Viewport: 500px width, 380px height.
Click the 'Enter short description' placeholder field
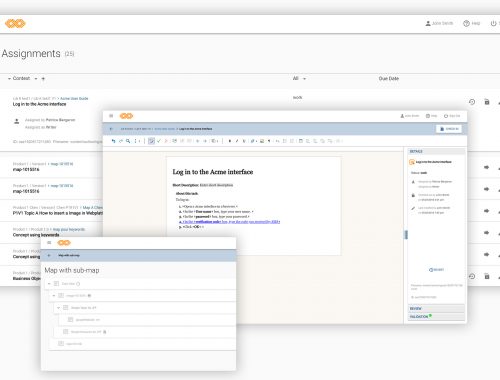tap(216, 185)
